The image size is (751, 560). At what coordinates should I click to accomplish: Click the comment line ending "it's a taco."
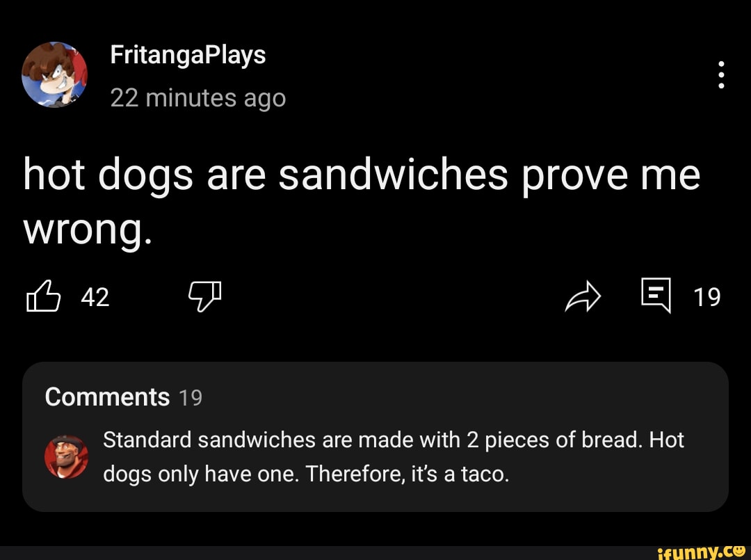(306, 474)
